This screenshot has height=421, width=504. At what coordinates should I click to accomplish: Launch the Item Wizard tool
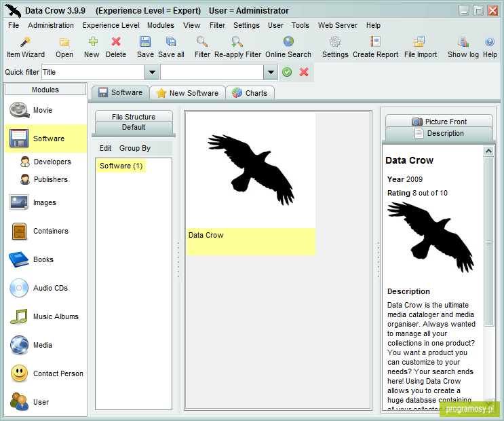(x=26, y=47)
